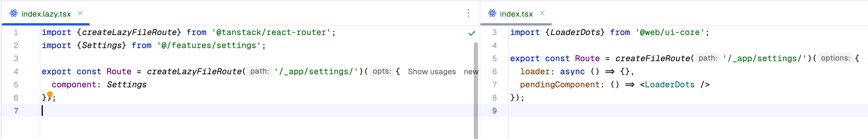Viewport: 868px width, 139px height.
Task: Select the index.tsx tab
Action: (x=516, y=14)
